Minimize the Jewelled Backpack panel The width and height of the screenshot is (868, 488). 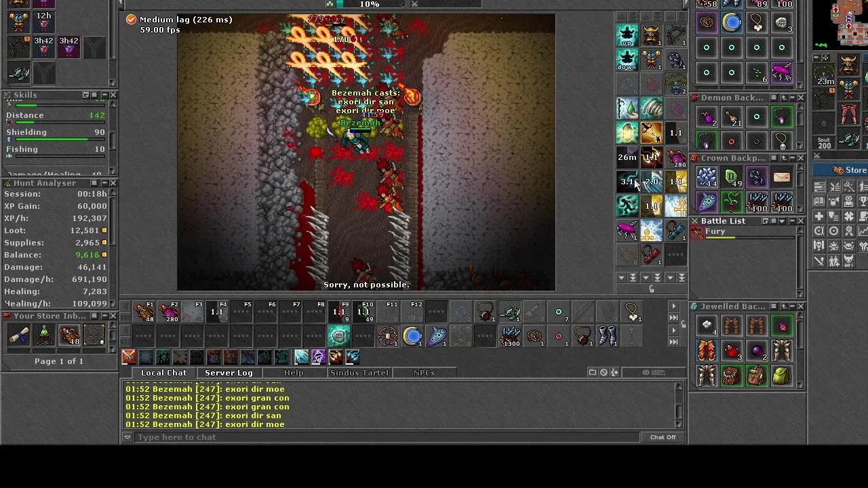point(792,306)
